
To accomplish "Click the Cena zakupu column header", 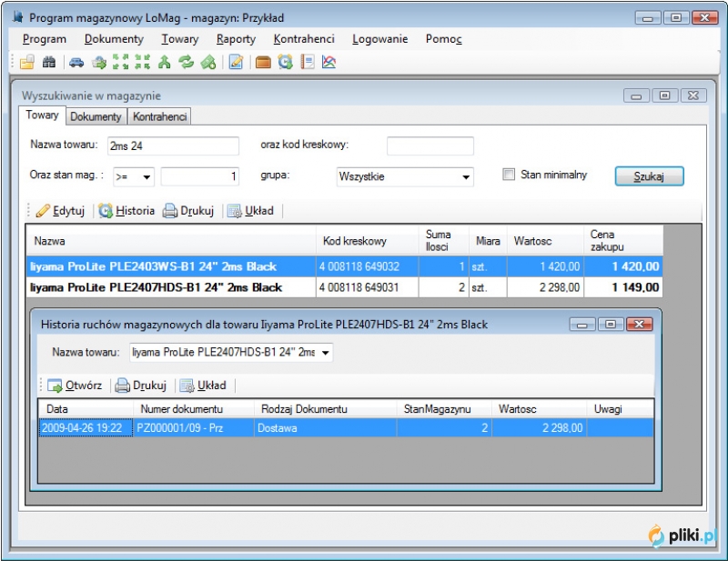I will click(623, 241).
